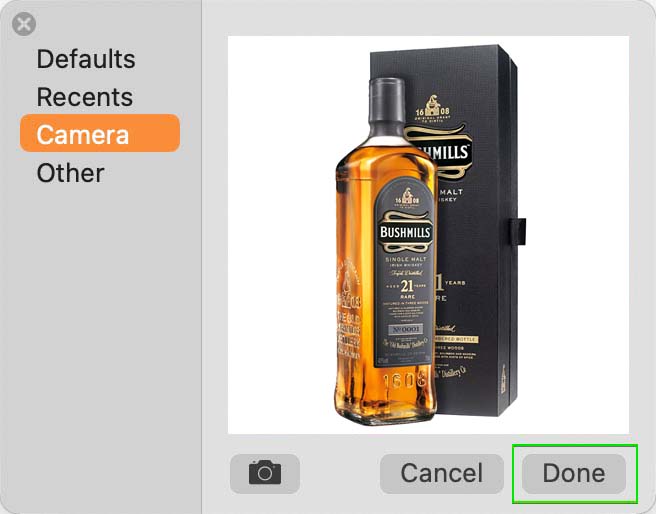Screen dimensions: 656x514
Task: Confirm the picture with the Done button
Action: point(574,473)
